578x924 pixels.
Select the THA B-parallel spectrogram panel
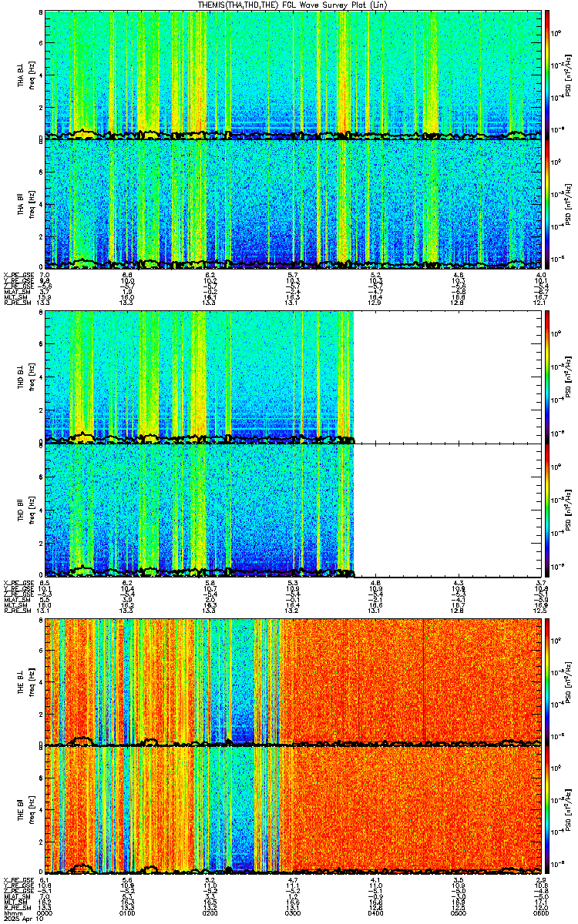[294, 203]
